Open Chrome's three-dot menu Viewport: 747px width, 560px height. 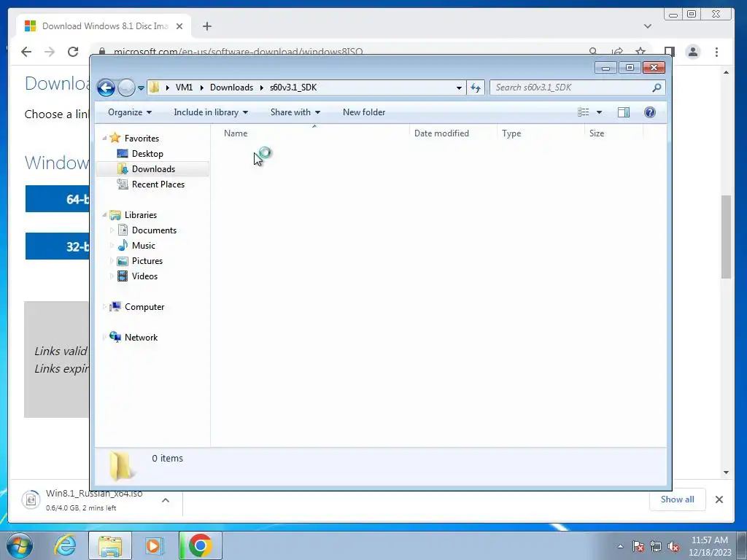point(716,52)
